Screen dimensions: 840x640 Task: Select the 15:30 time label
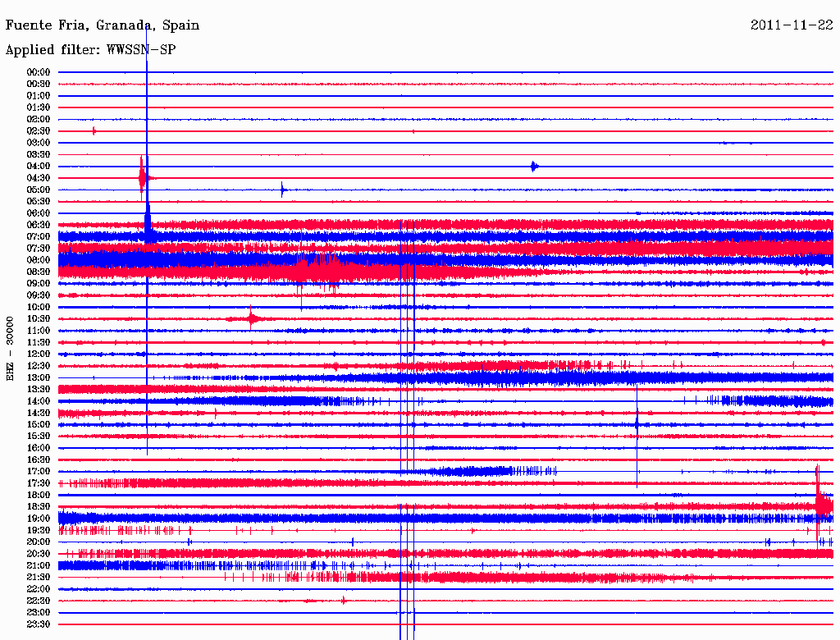pos(39,437)
